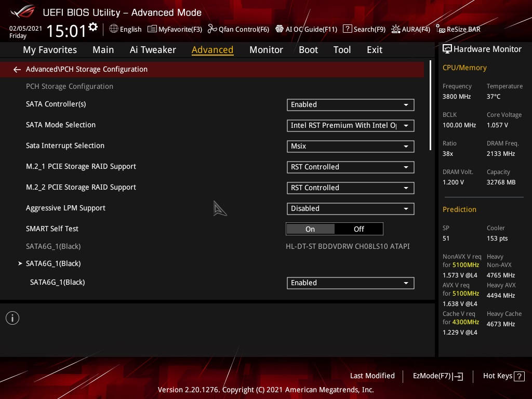Viewport: 532px width, 399px height.
Task: Disable the SATA Controller(s) setting
Action: (350, 104)
